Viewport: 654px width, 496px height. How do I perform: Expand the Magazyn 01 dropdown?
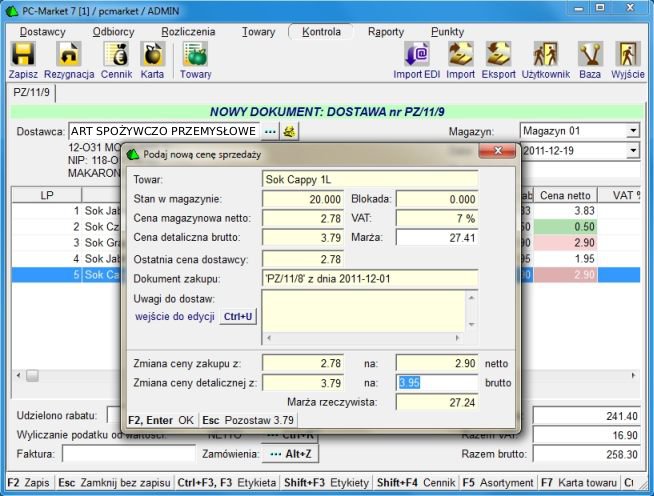click(633, 131)
